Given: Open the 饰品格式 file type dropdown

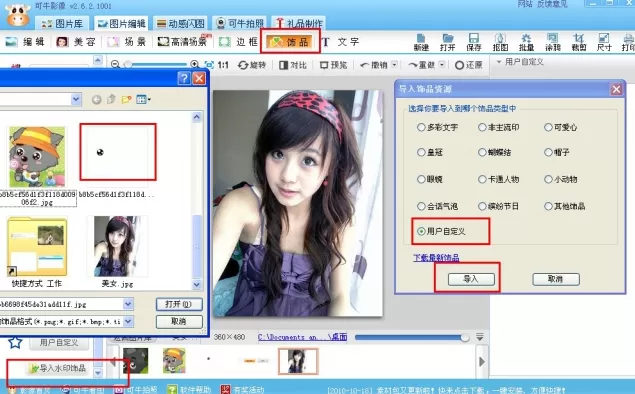Looking at the screenshot, I should [128, 322].
